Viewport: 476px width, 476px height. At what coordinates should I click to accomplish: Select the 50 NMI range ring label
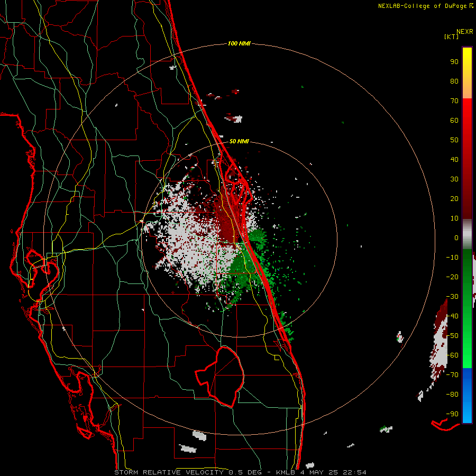pyautogui.click(x=239, y=141)
